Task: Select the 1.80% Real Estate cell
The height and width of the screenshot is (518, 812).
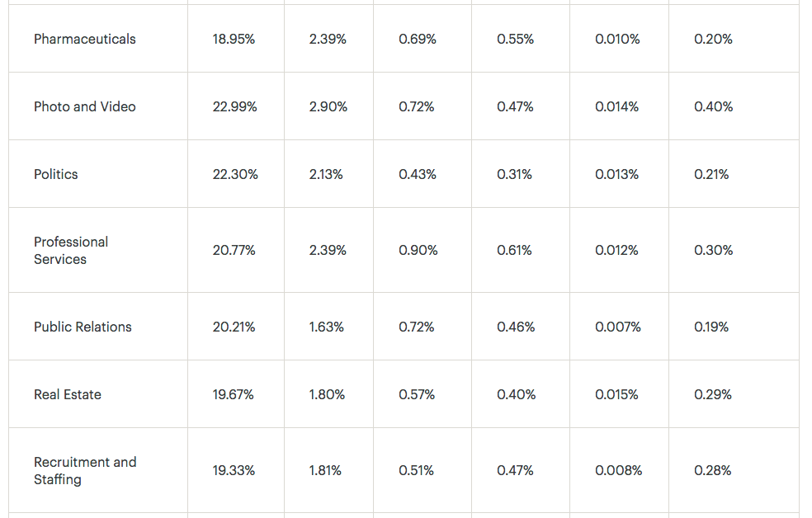Action: (x=327, y=395)
